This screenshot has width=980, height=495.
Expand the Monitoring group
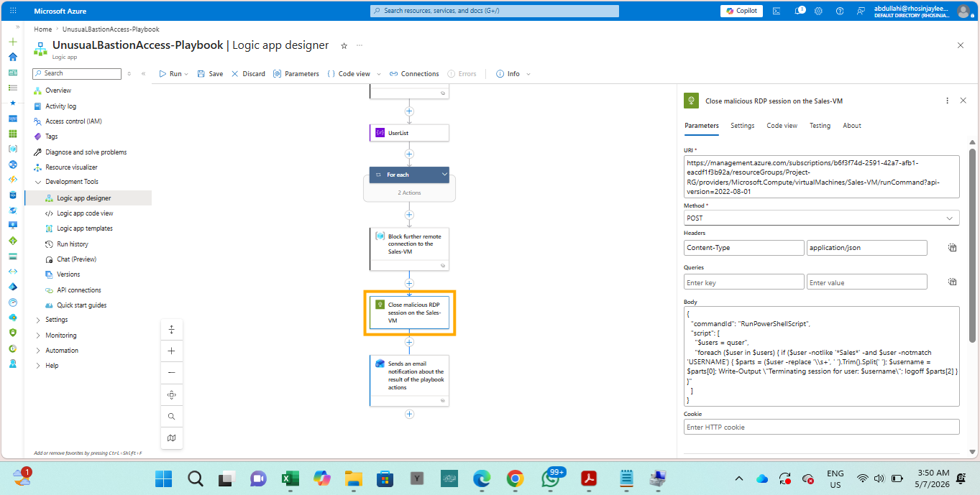point(38,336)
